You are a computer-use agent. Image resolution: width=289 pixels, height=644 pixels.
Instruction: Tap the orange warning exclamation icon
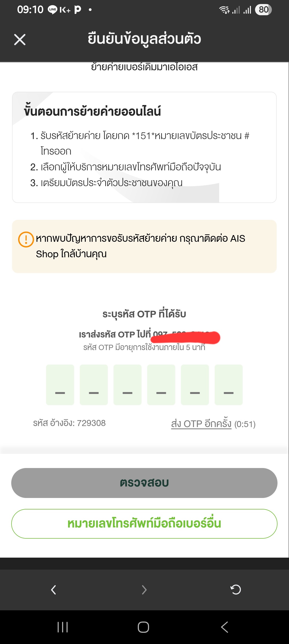(x=26, y=239)
